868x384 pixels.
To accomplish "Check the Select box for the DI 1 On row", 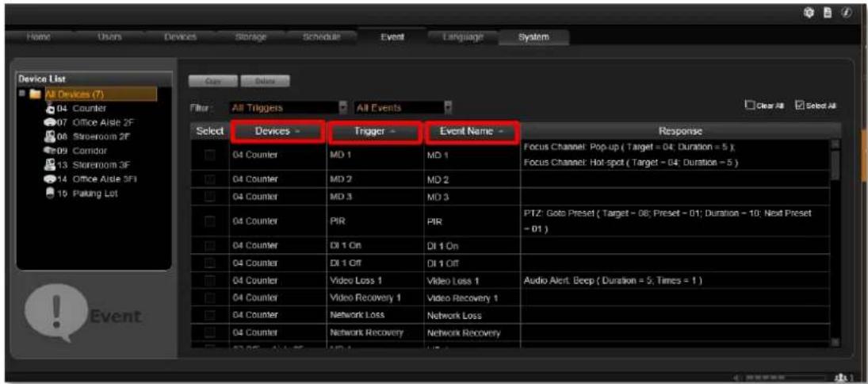I will (x=210, y=245).
